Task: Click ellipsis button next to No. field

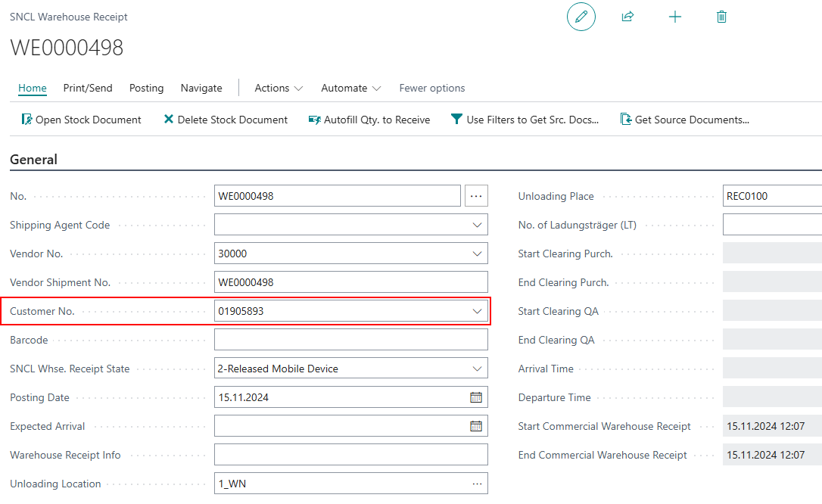Action: coord(476,196)
